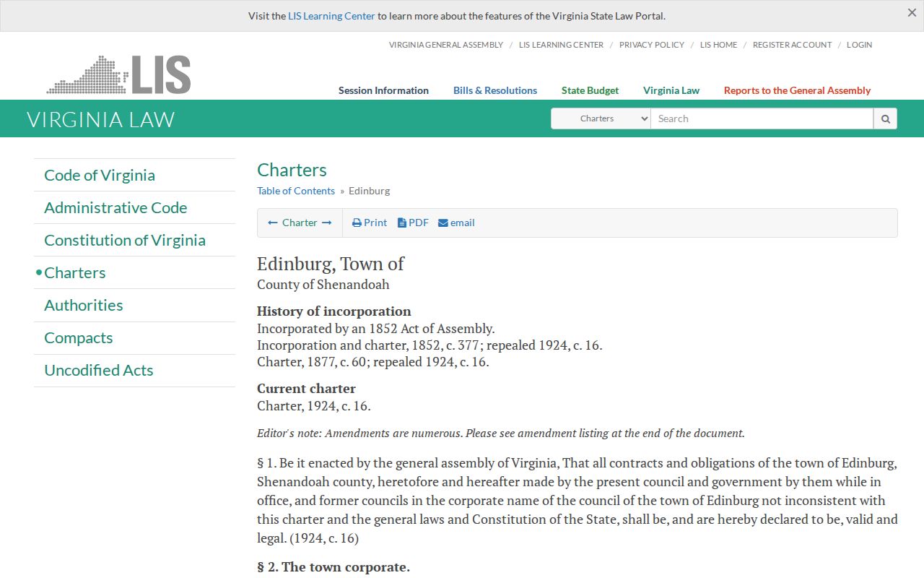The width and height of the screenshot is (924, 578).
Task: Click the Charters page heading
Action: point(292,170)
